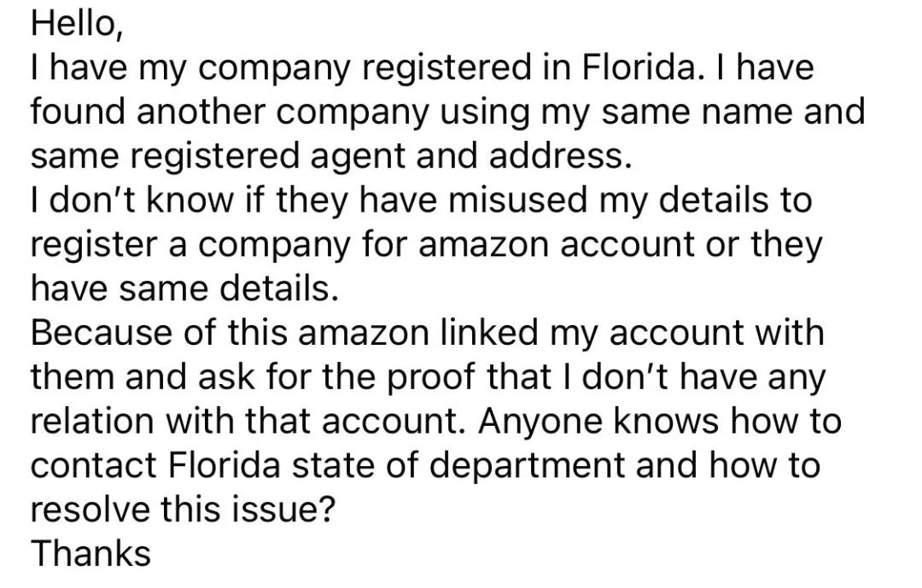Click the word "department" in the text

click(531, 465)
